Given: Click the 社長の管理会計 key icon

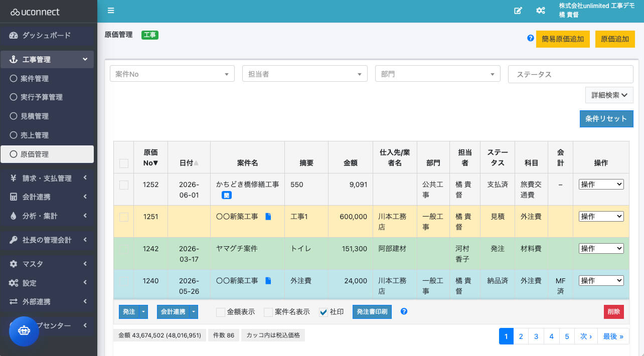Looking at the screenshot, I should click(13, 240).
